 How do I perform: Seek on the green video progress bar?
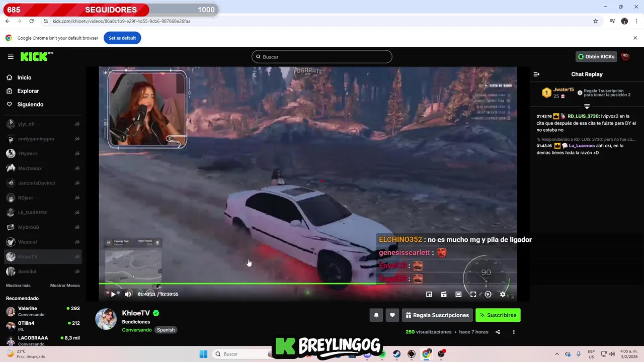point(307,284)
